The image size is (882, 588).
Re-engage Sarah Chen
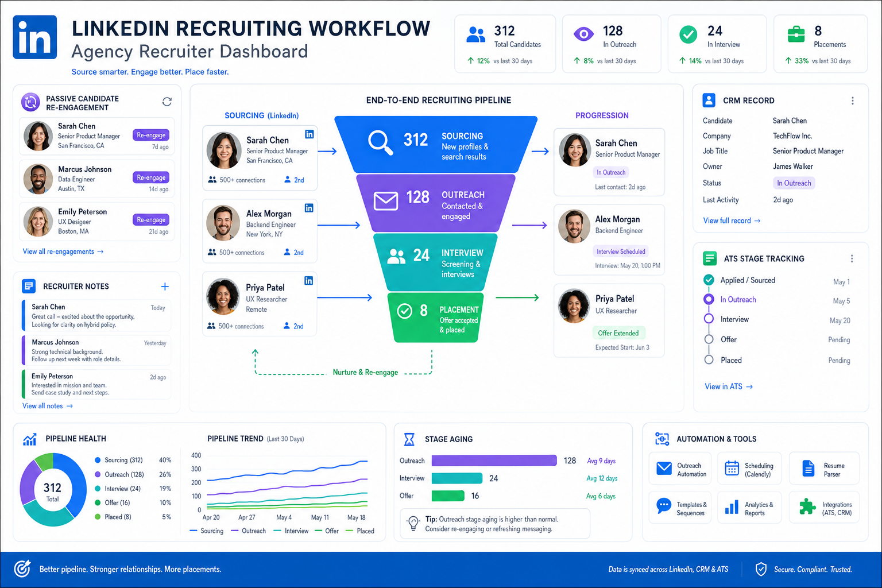[x=151, y=136]
